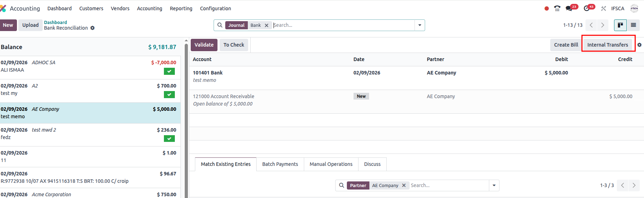Screen dimensions: 644x198
Task: Remove the Journal Bank filter facet
Action: coord(266,25)
